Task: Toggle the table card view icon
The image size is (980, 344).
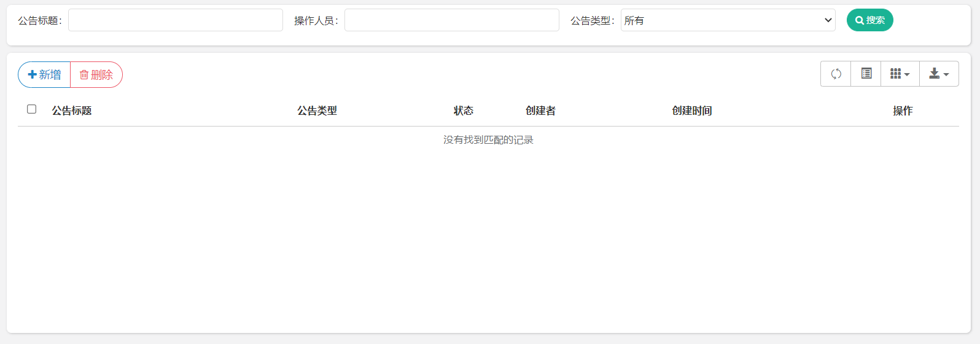Action: [x=866, y=74]
